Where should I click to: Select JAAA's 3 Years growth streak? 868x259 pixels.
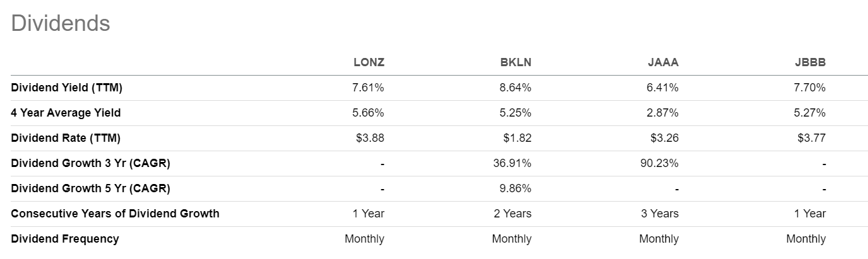click(660, 214)
